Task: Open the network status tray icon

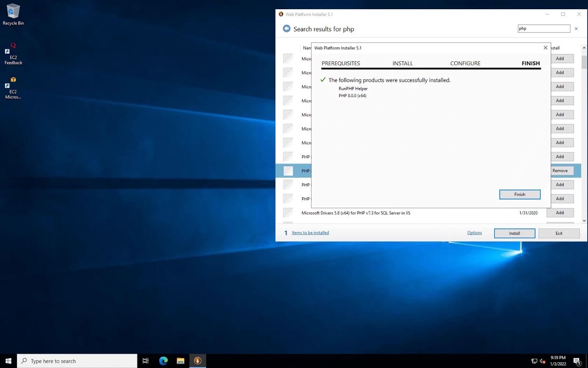Action: pos(534,361)
